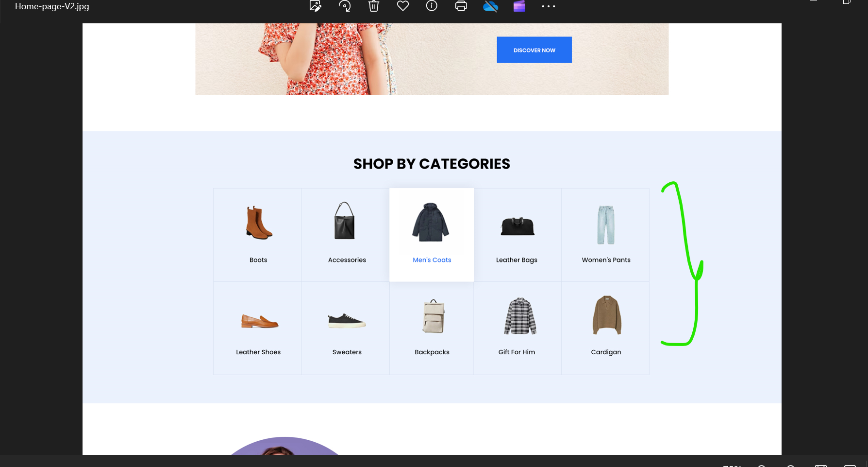The width and height of the screenshot is (868, 467).
Task: Click the Home-page-V2.jpg file name
Action: (52, 6)
